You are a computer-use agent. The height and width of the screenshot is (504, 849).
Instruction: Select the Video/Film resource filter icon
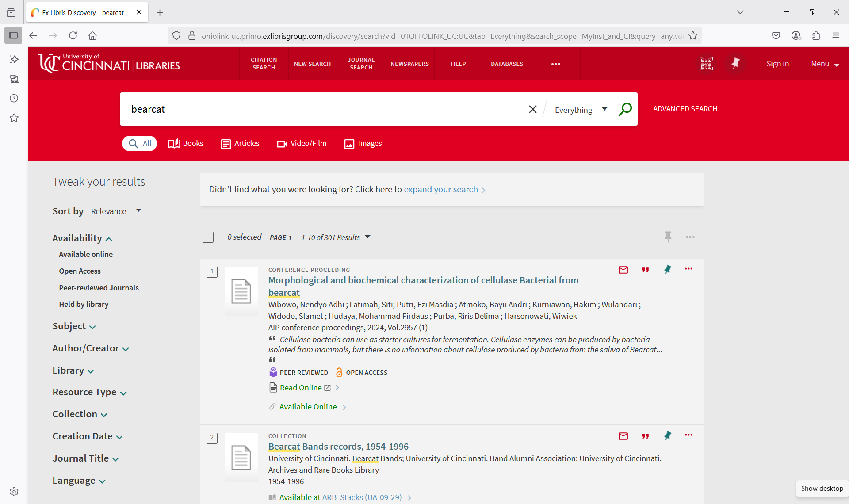click(282, 144)
